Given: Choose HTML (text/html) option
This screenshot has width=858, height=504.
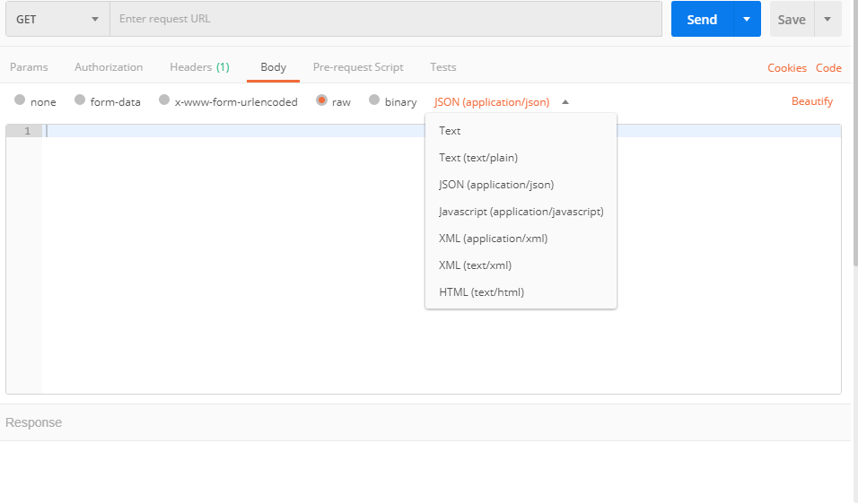Looking at the screenshot, I should point(521,291).
